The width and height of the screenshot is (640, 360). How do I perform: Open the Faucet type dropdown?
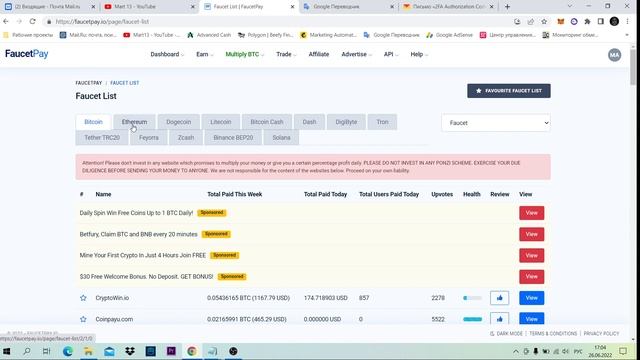pyautogui.click(x=496, y=123)
